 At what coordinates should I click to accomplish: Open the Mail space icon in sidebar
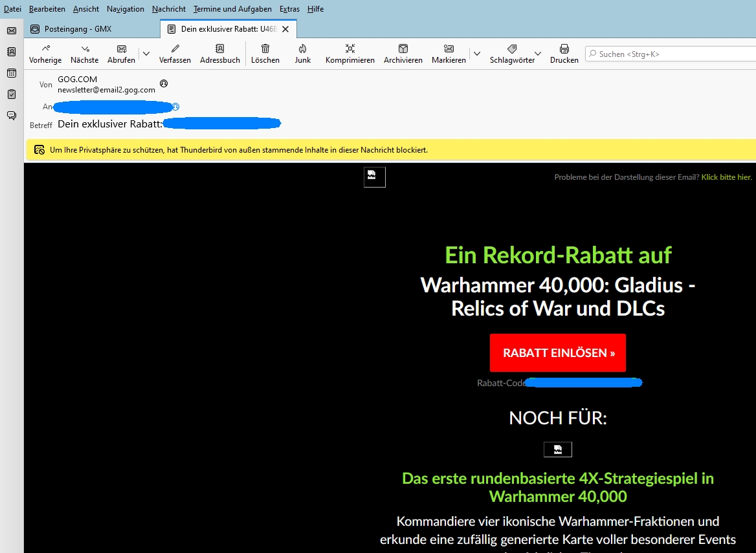tap(12, 31)
